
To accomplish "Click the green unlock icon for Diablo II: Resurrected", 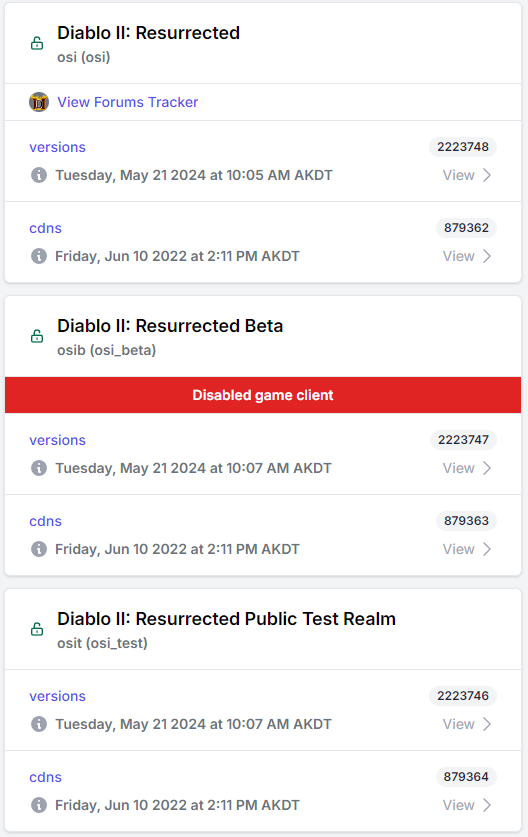I will [x=37, y=43].
